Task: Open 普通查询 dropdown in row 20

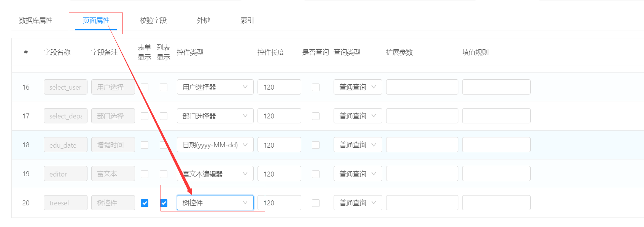Action: click(x=358, y=203)
